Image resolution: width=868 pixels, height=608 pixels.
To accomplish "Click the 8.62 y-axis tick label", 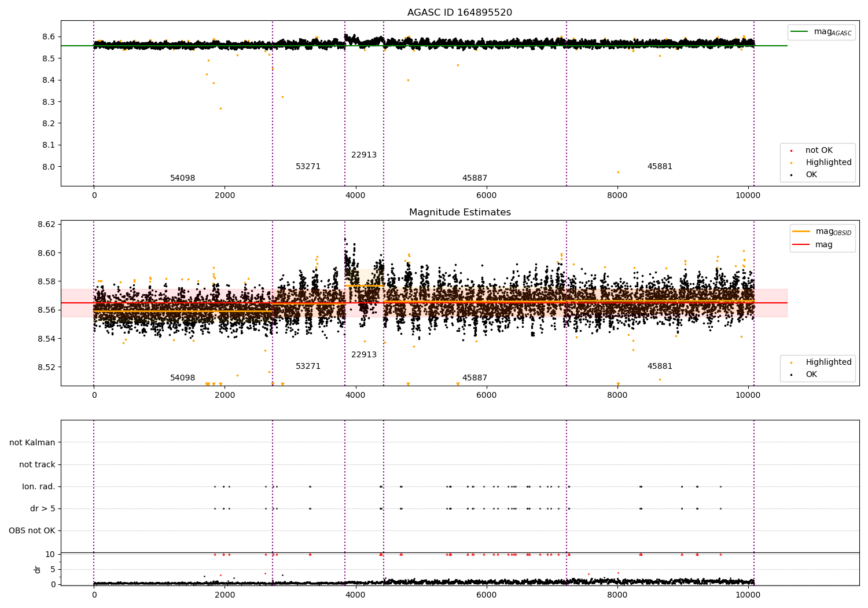I will click(x=46, y=225).
